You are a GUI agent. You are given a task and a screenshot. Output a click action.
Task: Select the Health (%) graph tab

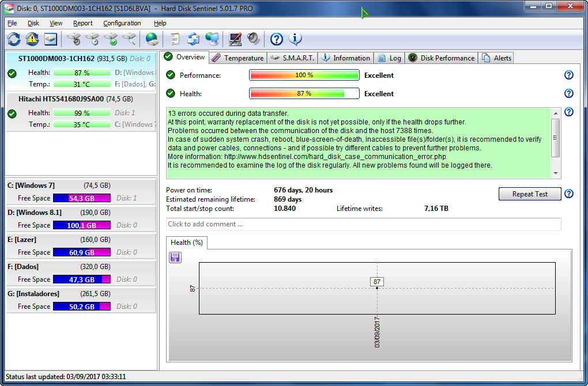click(x=186, y=243)
